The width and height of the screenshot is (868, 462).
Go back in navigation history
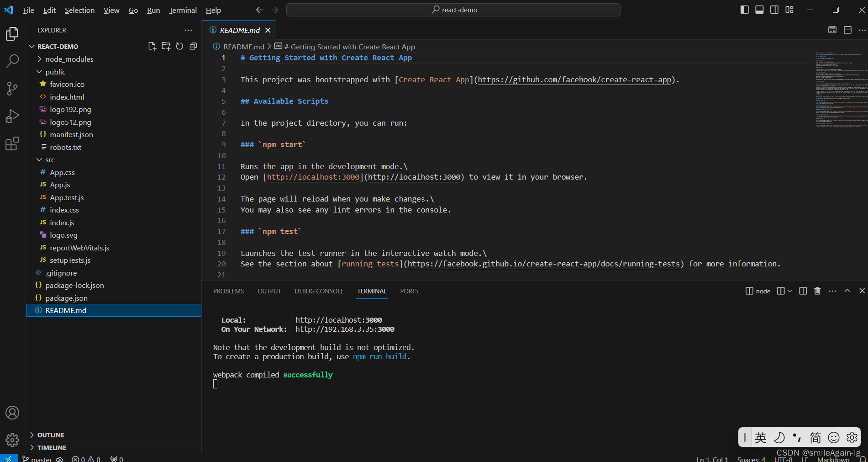pyautogui.click(x=259, y=10)
